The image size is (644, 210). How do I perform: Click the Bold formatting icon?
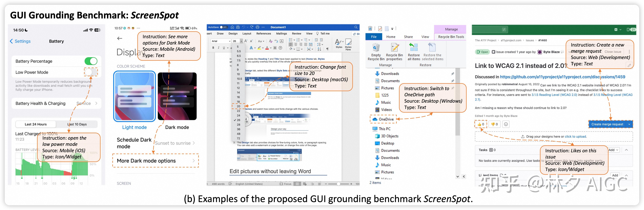(x=213, y=48)
